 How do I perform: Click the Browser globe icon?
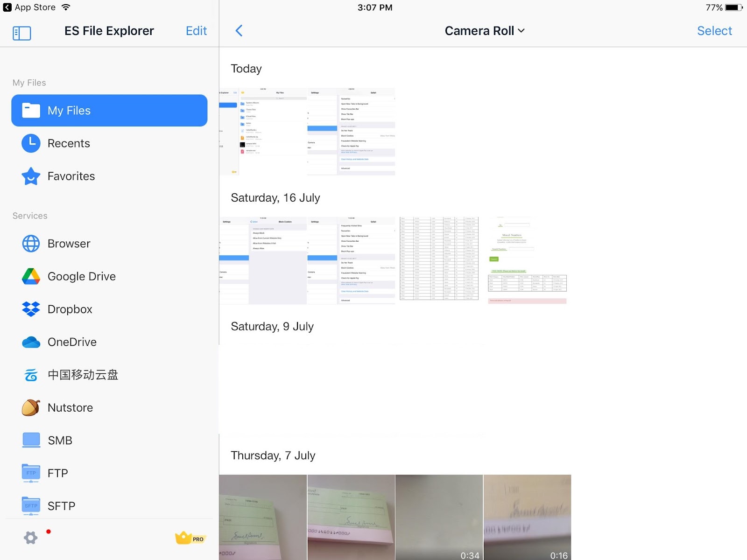click(x=31, y=244)
